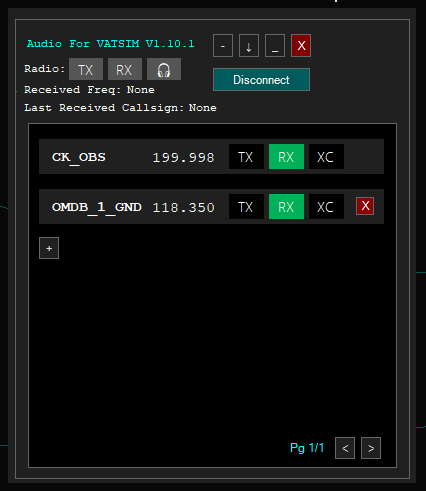The image size is (426, 491).
Task: Enable XC cross-couple on OMDB_1_GND
Action: 326,207
